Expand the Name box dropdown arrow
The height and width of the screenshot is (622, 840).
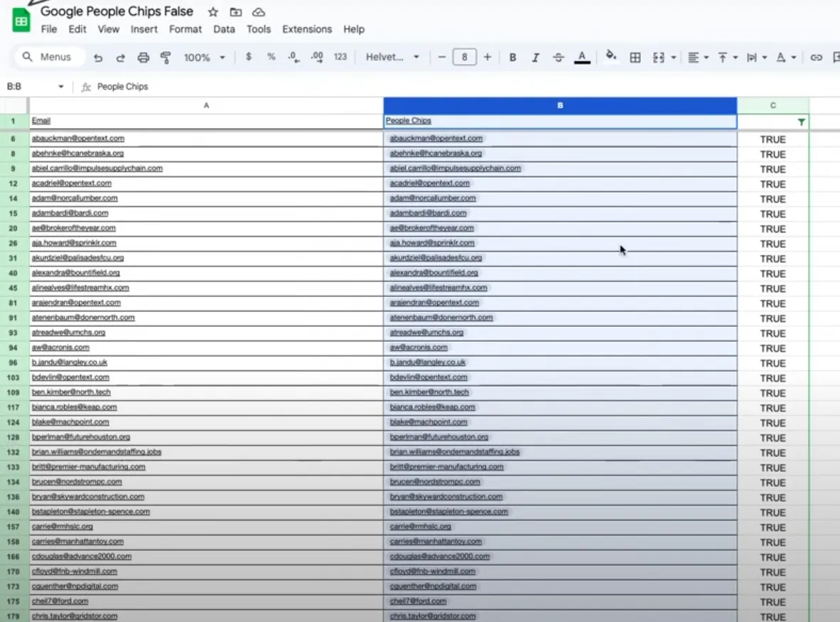tap(60, 86)
